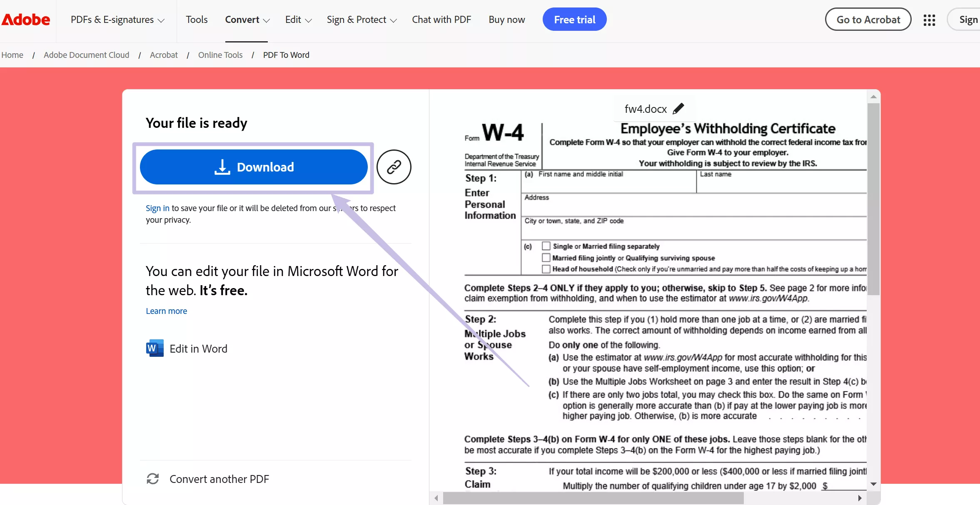
Task: Select Chat with PDF in the navigation
Action: [441, 20]
